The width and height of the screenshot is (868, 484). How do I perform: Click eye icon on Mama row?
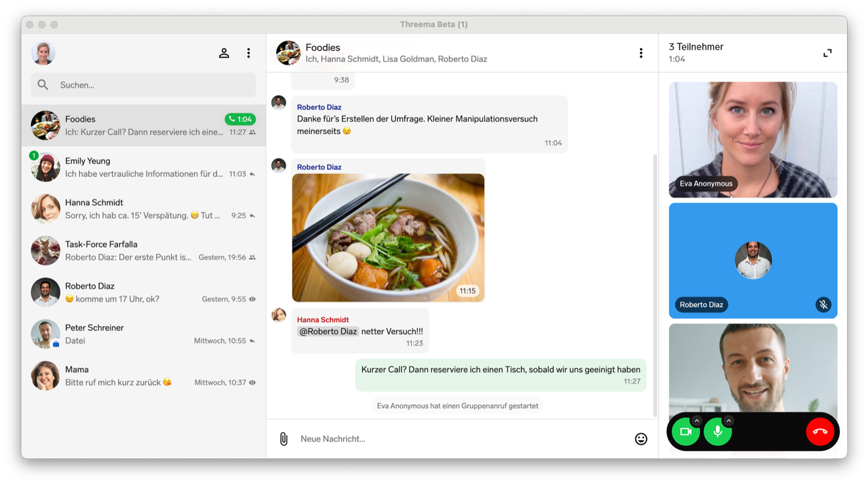click(x=252, y=382)
